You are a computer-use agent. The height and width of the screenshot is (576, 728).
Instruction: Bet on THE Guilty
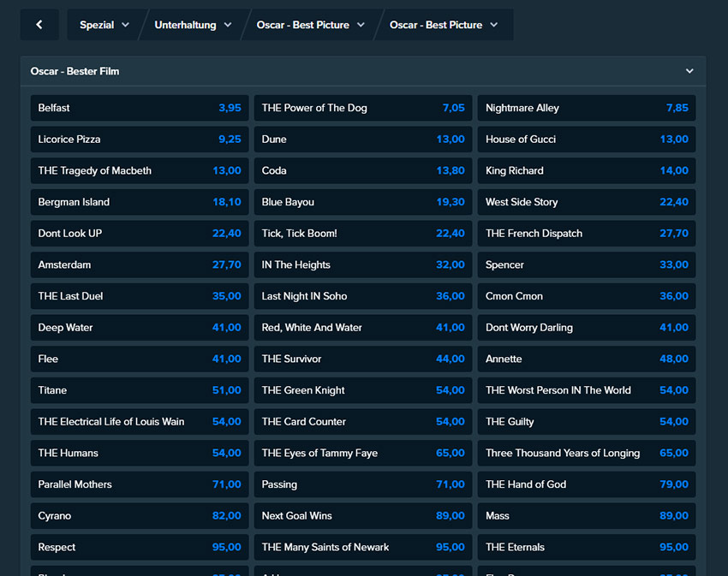point(587,421)
